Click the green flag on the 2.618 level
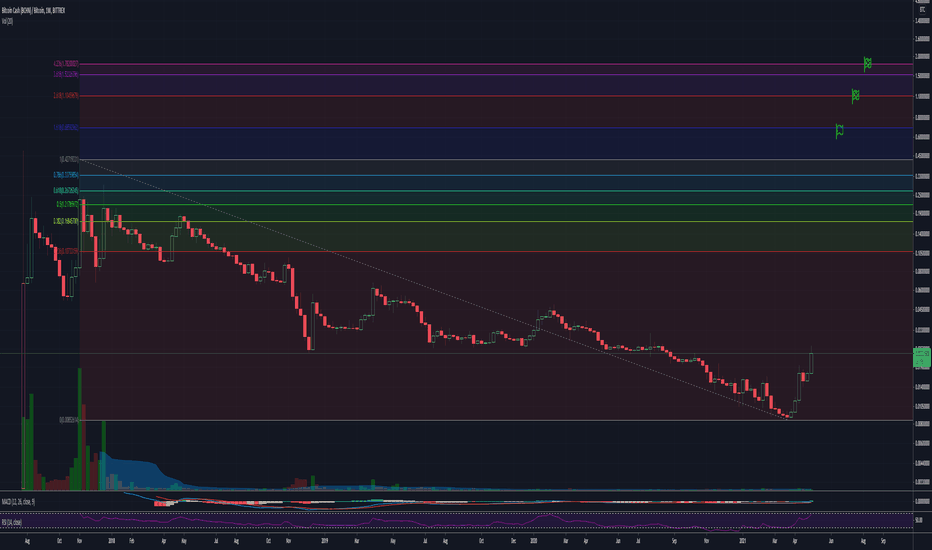This screenshot has height=550, width=932. click(x=855, y=96)
